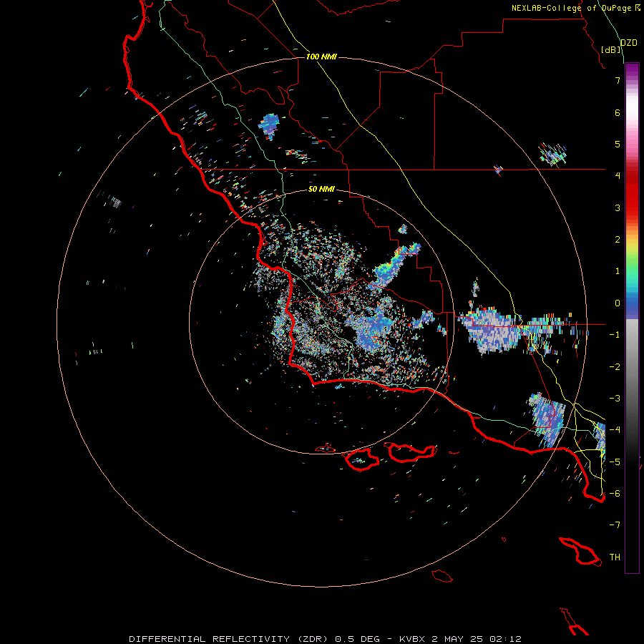Click the scale value -7
This screenshot has width=644, height=644.
click(x=615, y=525)
